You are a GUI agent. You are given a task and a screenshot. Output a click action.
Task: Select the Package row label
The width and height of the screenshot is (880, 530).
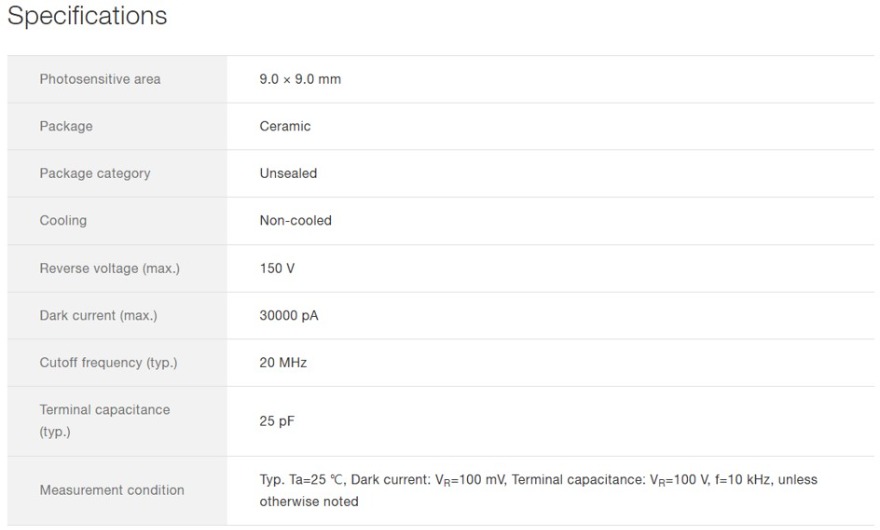[x=66, y=126]
